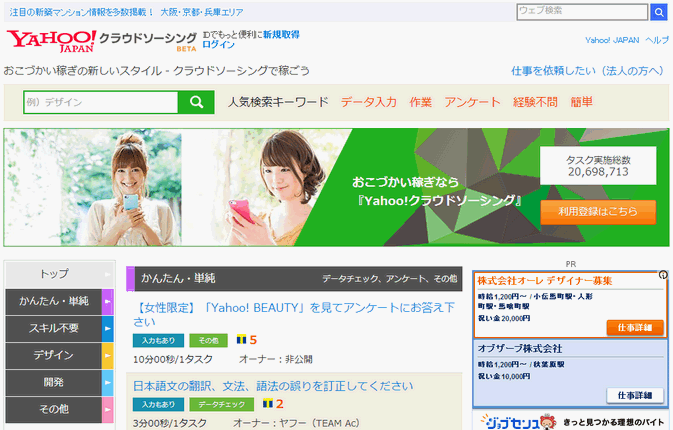Screen dimensions: 673x430
Task: Open the 新規取得 link
Action: [x=282, y=34]
